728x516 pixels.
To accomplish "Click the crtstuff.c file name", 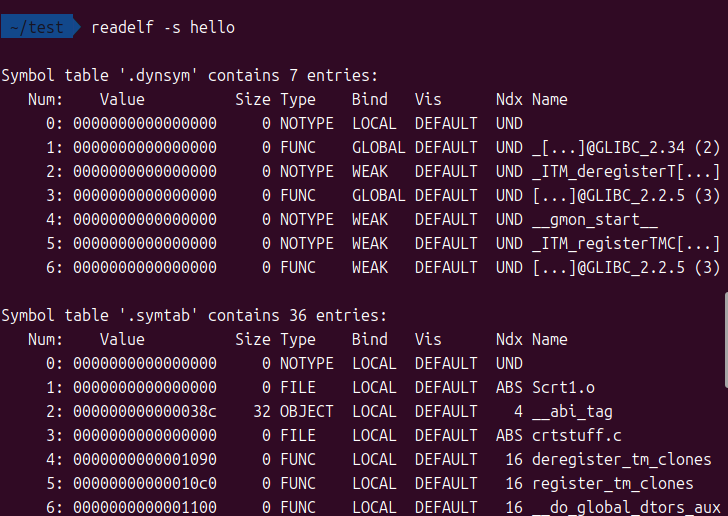I will 575,435.
